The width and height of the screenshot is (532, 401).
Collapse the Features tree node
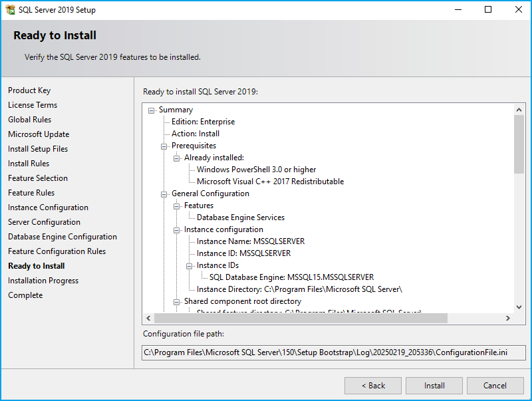click(177, 206)
